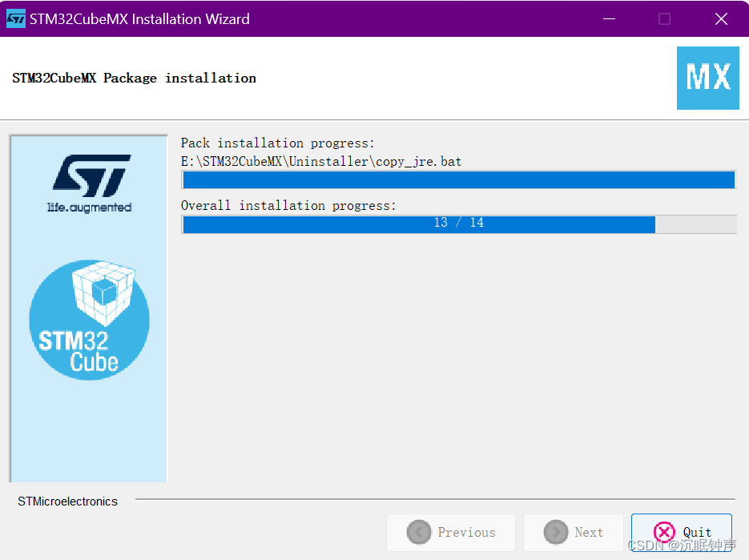
Task: Click the STMicroelectronics label
Action: (x=67, y=502)
